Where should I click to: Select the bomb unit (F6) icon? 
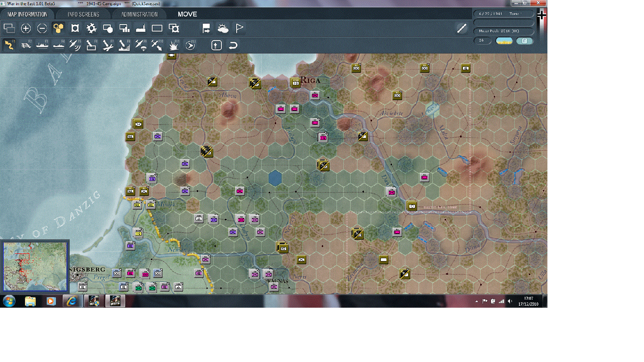click(91, 45)
